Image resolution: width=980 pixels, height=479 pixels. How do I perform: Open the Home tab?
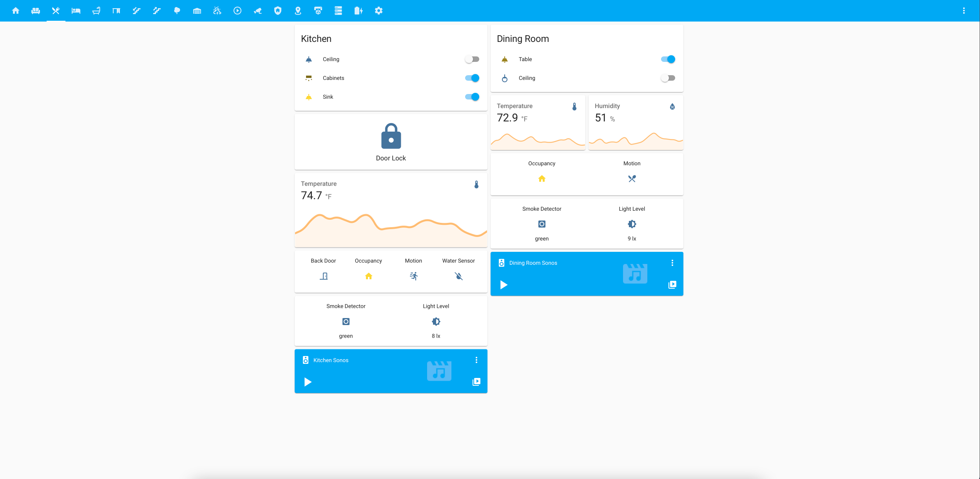coord(16,11)
